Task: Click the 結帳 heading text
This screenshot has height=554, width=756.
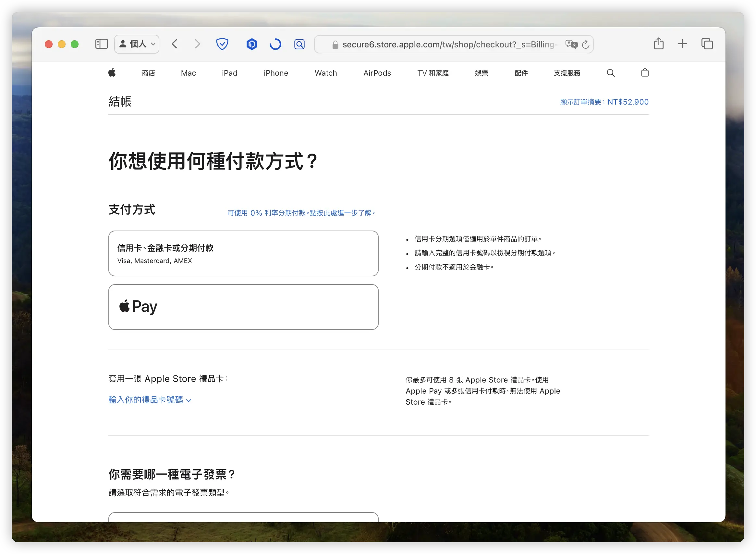Action: click(120, 102)
